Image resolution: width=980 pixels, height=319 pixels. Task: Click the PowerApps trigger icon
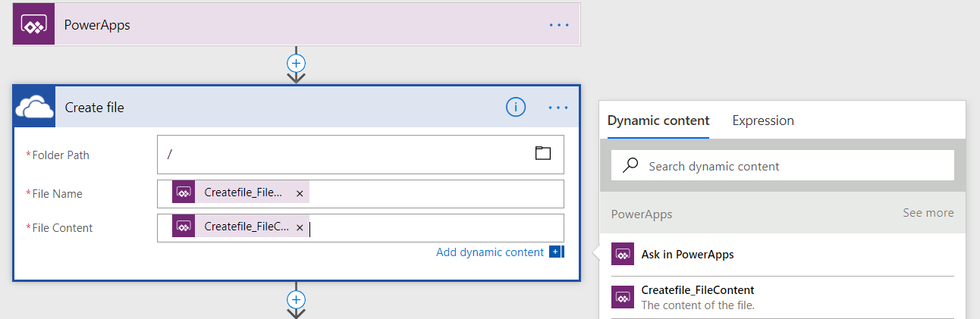pyautogui.click(x=33, y=25)
